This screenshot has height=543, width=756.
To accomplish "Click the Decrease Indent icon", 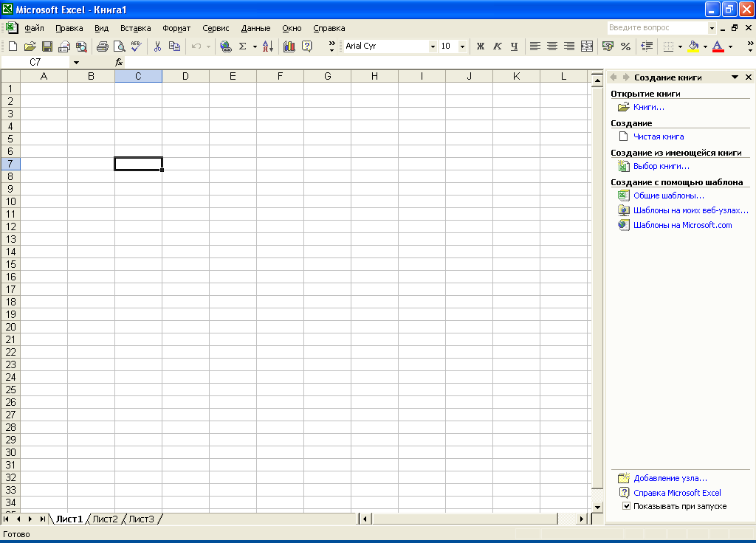I will click(647, 46).
